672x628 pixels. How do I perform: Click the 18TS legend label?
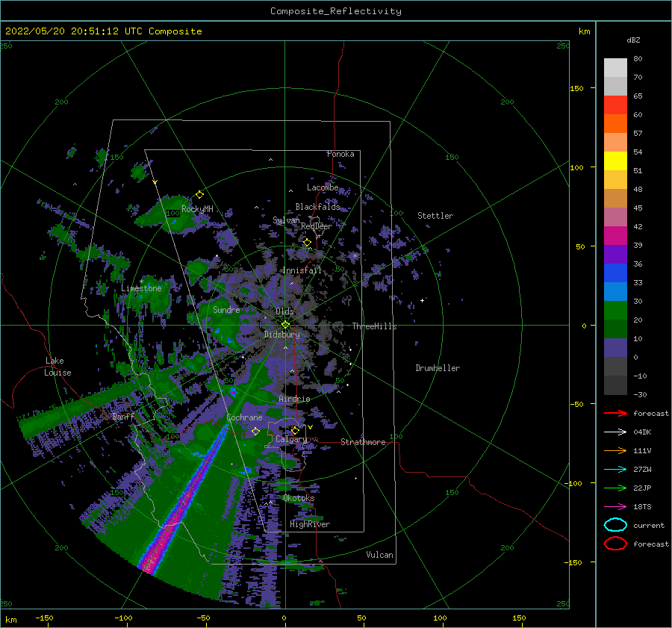[642, 507]
